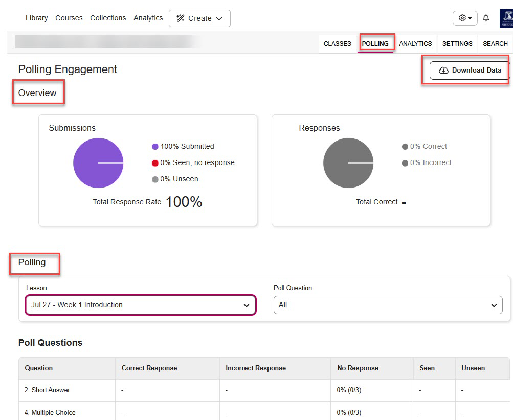The height and width of the screenshot is (420, 513).
Task: Go to Courses
Action: 69,18
